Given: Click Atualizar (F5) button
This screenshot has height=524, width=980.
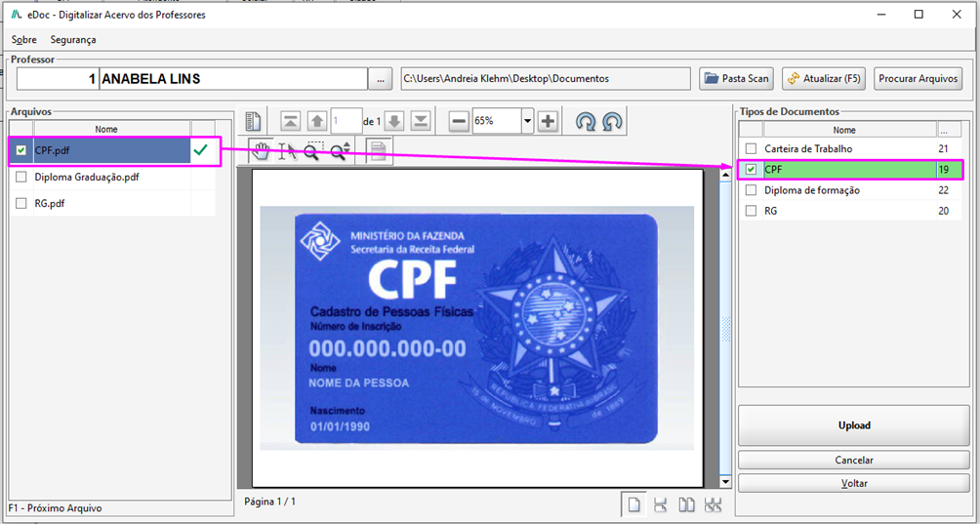Looking at the screenshot, I should coord(823,79).
